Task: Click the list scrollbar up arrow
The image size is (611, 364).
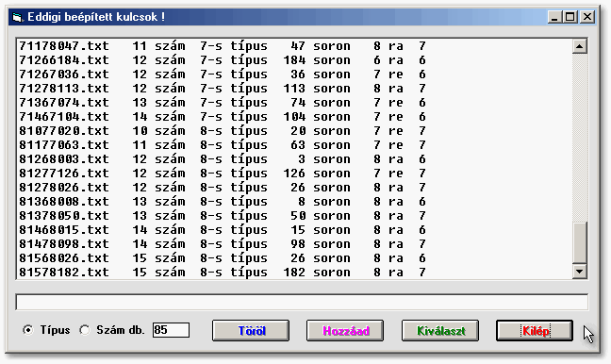Action: pos(580,46)
